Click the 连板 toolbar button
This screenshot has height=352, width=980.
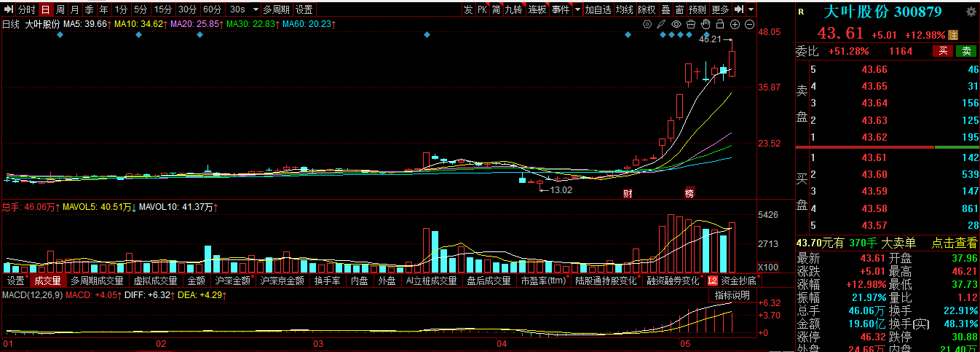pyautogui.click(x=537, y=9)
